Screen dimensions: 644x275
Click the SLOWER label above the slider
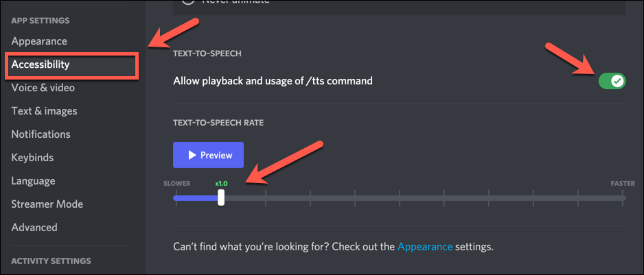pyautogui.click(x=176, y=184)
